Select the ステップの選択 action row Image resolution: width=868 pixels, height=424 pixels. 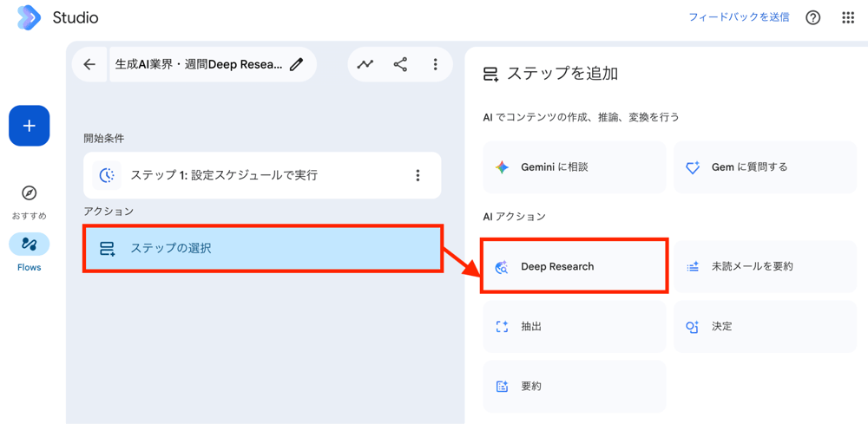point(262,248)
